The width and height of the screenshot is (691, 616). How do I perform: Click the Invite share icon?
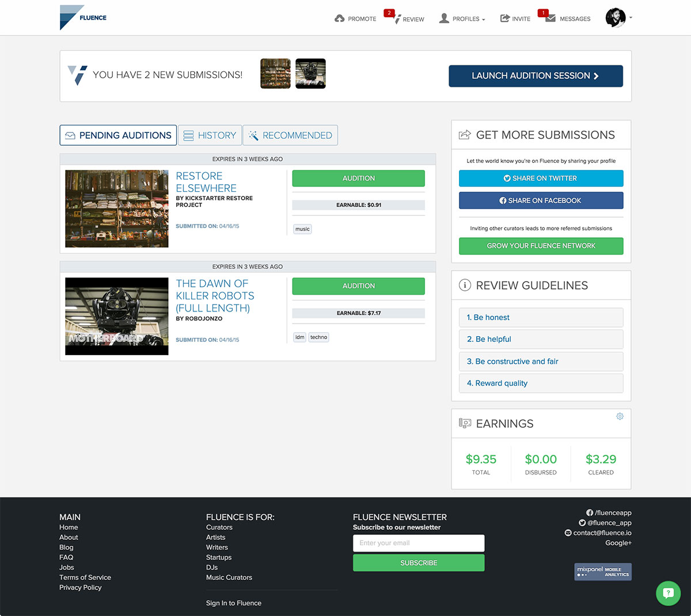[505, 18]
